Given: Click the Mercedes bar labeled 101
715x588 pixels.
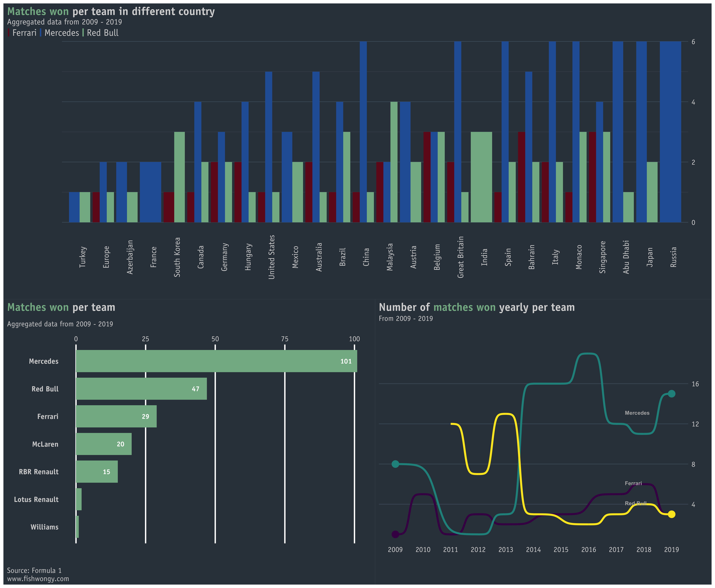Looking at the screenshot, I should [217, 361].
